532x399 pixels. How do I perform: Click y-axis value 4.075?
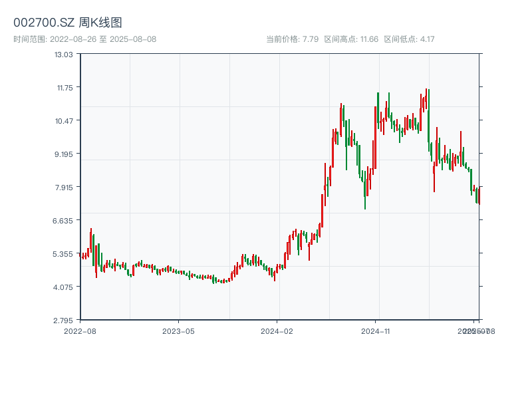[x=63, y=287]
